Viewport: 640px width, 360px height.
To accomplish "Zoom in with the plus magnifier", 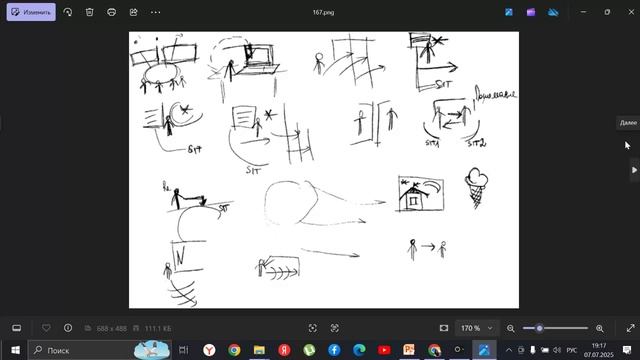I will point(600,328).
